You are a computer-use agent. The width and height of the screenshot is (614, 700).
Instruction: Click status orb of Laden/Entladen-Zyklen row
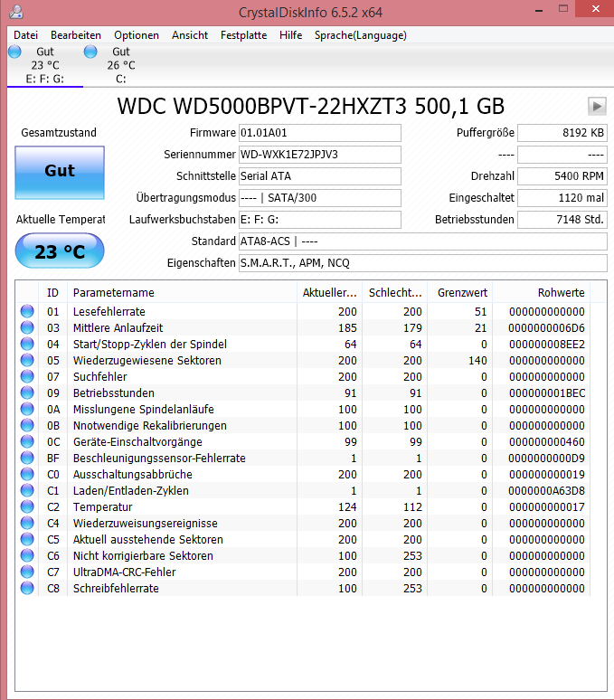tap(27, 490)
